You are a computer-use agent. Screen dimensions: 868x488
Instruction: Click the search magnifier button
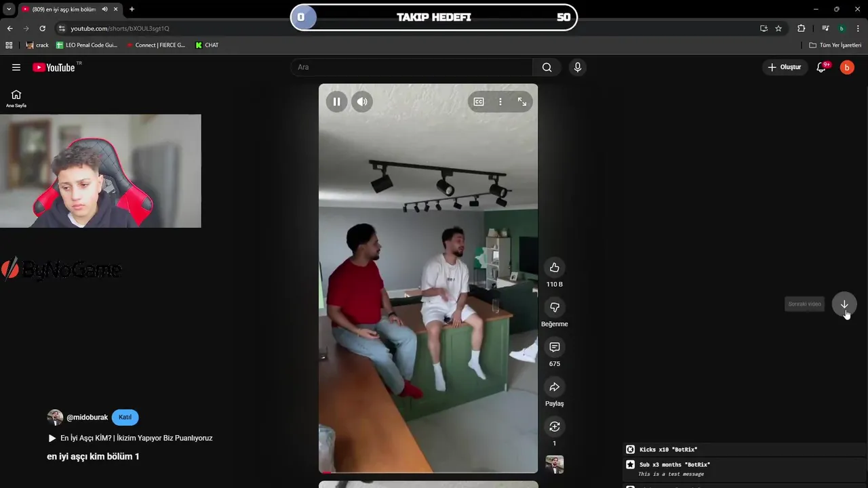[x=547, y=67]
